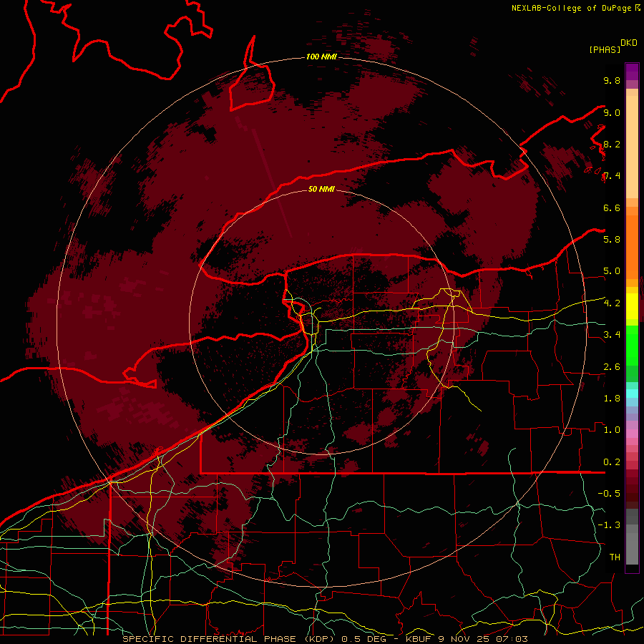This screenshot has height=644, width=644.
Task: Pick the purple top segment of color bar
Action: point(632,72)
